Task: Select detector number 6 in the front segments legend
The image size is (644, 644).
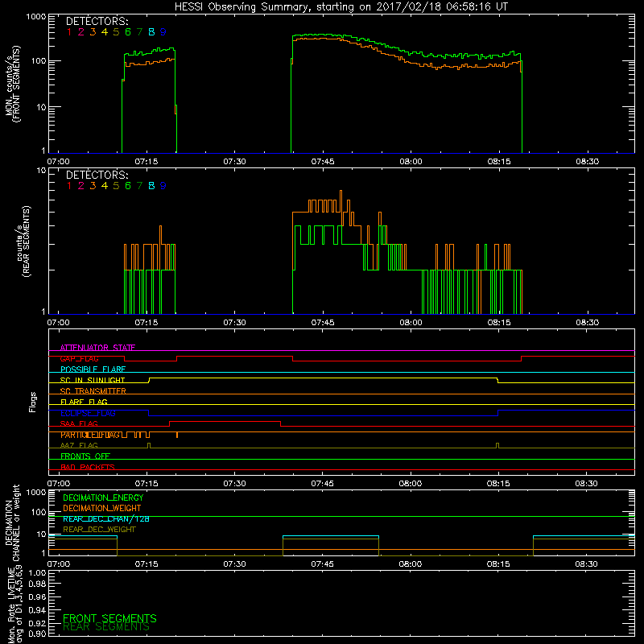Action: (x=128, y=32)
